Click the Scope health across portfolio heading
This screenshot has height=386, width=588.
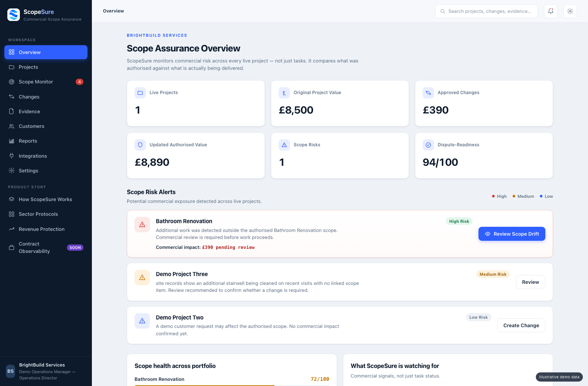(x=175, y=366)
